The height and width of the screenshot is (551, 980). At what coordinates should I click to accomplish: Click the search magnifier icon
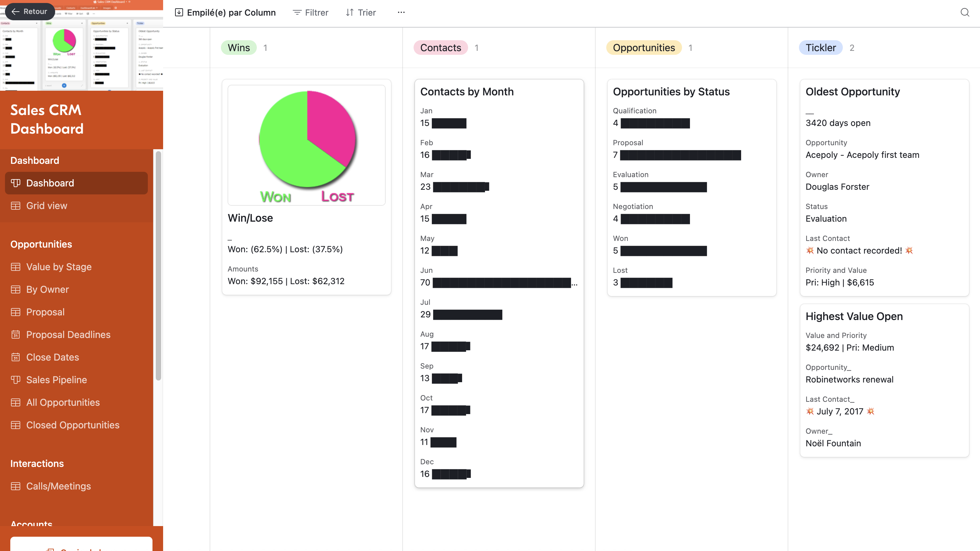964,12
